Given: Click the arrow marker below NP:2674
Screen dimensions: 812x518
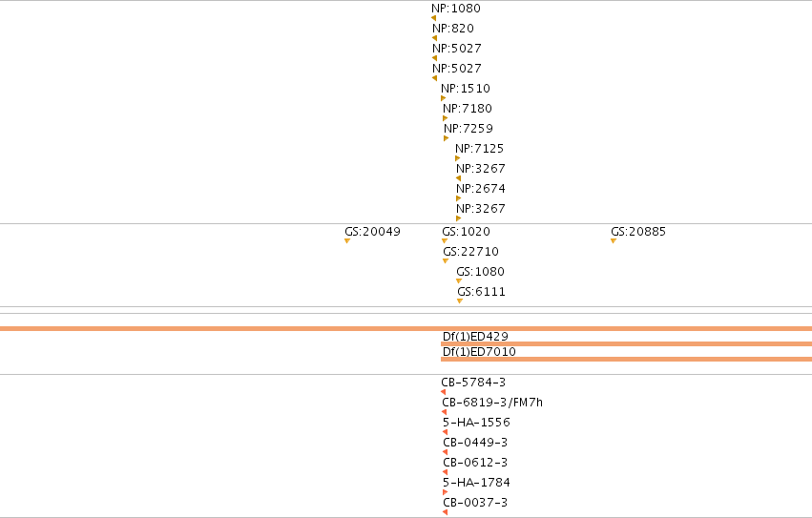Looking at the screenshot, I should [458, 198].
